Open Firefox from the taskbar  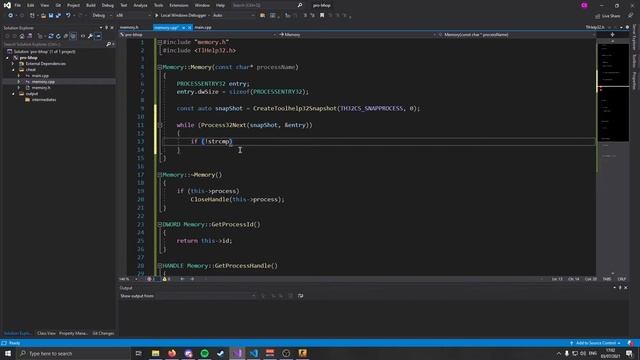coord(172,353)
